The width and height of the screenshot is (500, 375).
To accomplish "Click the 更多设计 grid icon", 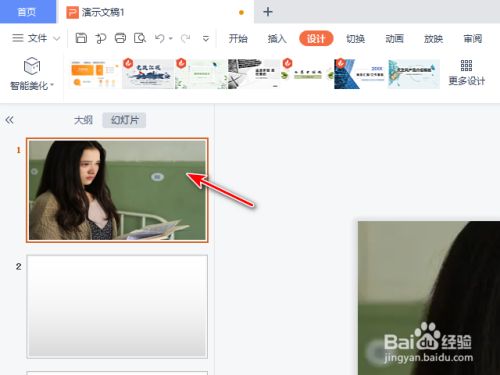I will tap(466, 66).
